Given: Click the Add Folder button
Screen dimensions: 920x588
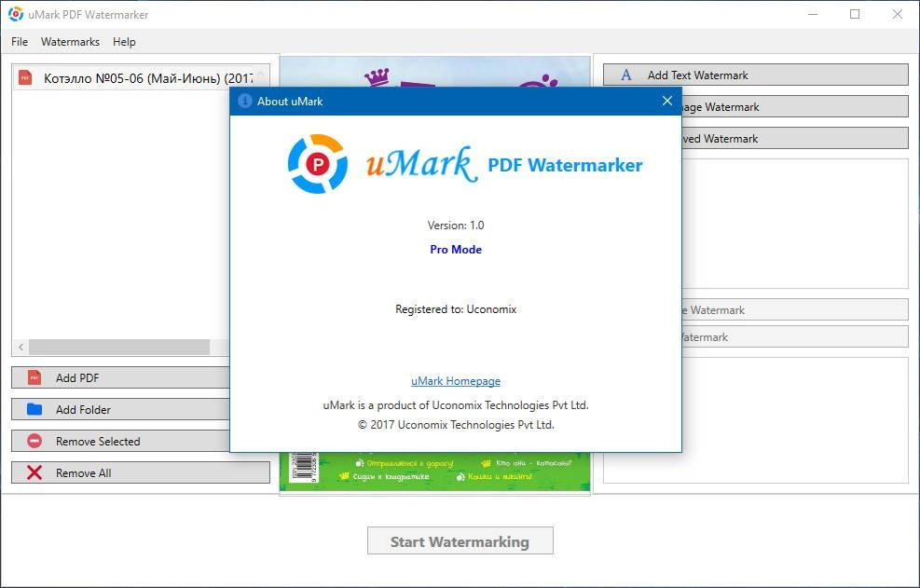Looking at the screenshot, I should [x=120, y=410].
